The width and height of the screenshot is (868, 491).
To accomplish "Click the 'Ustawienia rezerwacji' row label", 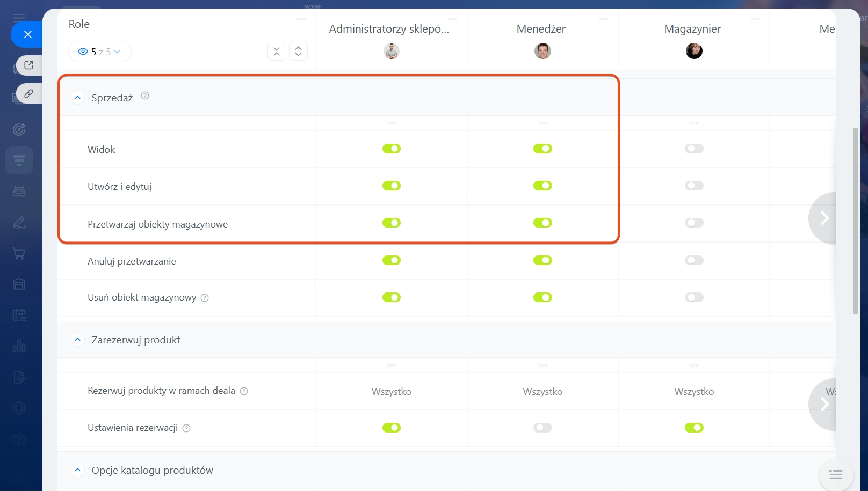I will [x=133, y=428].
